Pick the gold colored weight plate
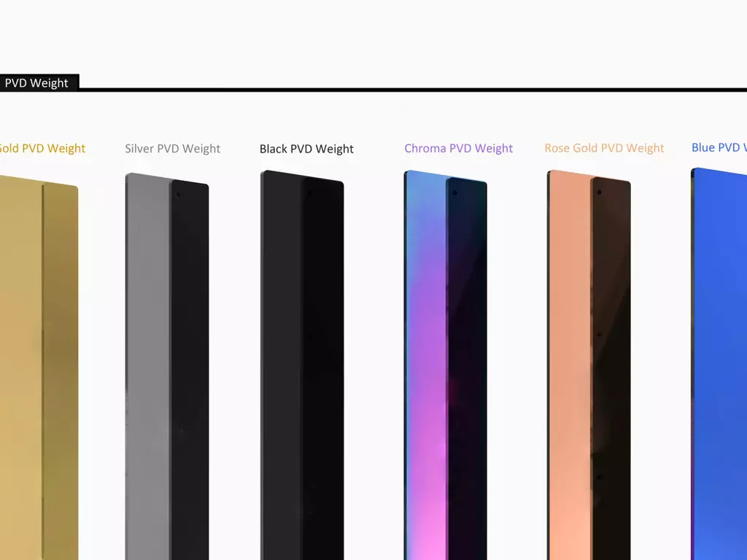The width and height of the screenshot is (747, 560). click(x=38, y=367)
